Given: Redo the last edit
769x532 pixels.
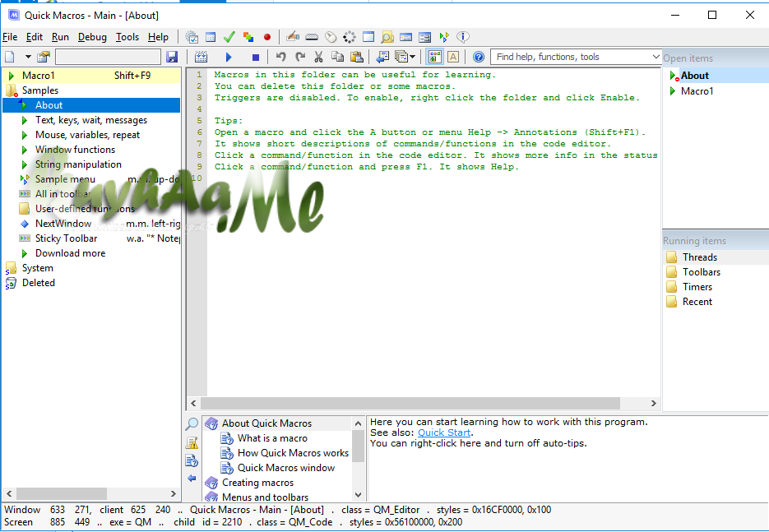Looking at the screenshot, I should [x=299, y=57].
